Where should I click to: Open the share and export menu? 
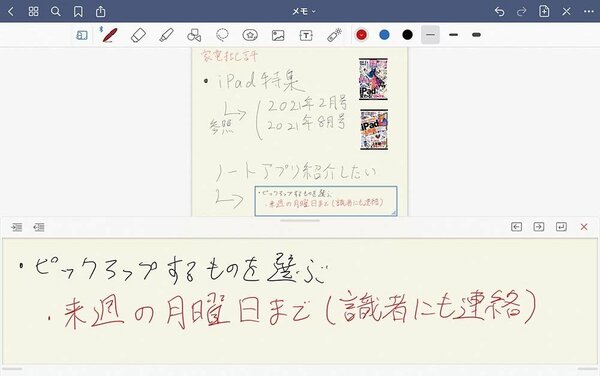click(x=100, y=11)
